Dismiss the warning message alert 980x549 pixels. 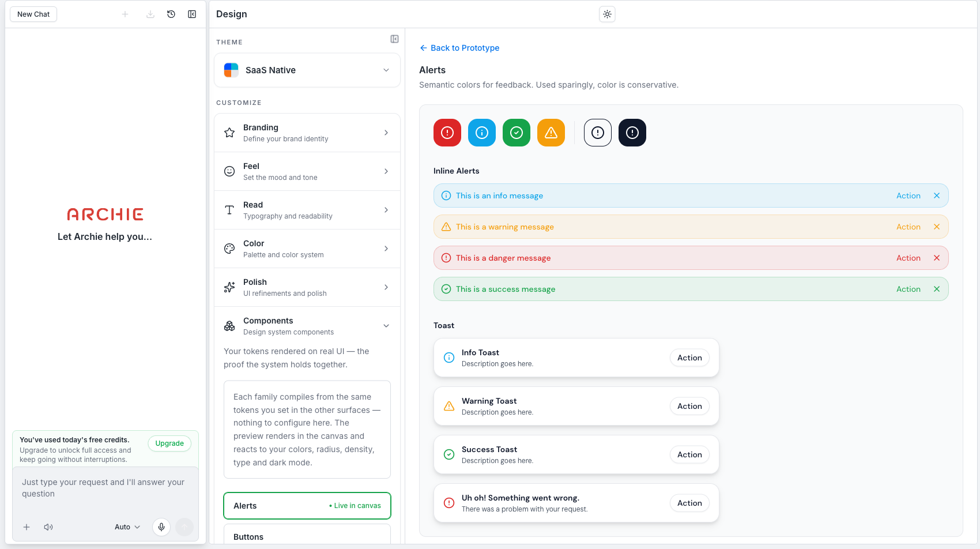point(937,227)
